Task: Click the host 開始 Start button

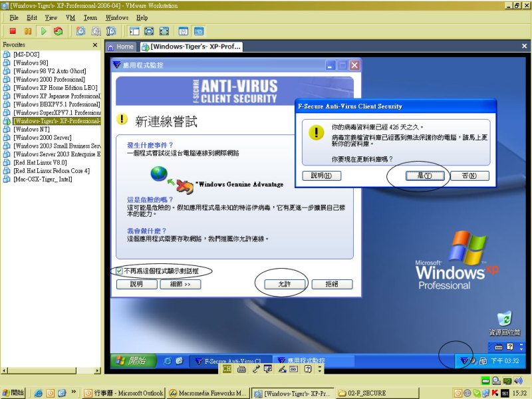Action: 13,393
